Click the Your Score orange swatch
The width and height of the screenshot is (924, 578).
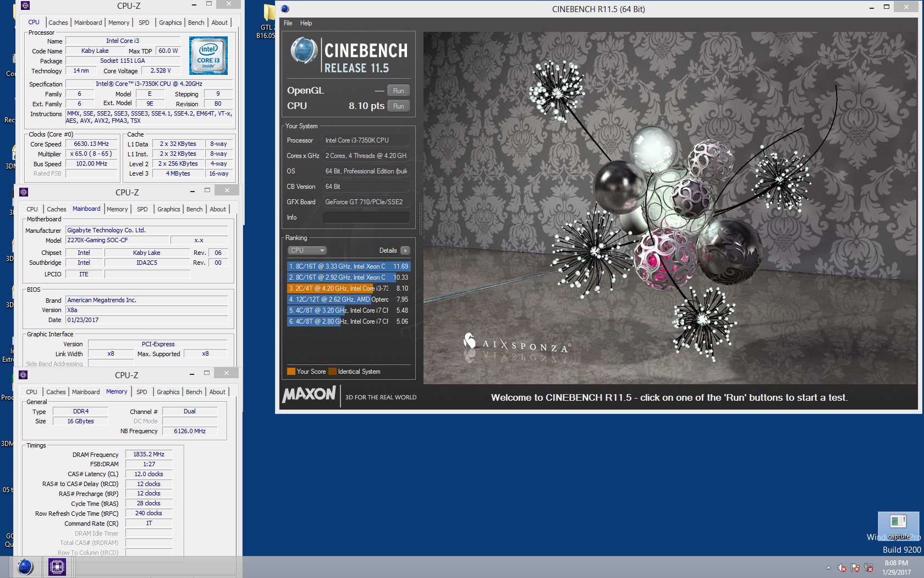[291, 372]
